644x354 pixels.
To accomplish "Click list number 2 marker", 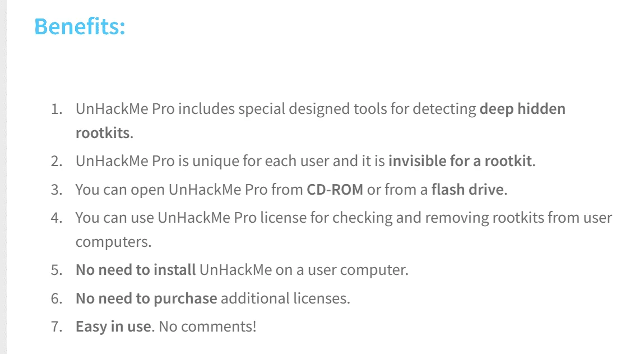I will [57, 161].
